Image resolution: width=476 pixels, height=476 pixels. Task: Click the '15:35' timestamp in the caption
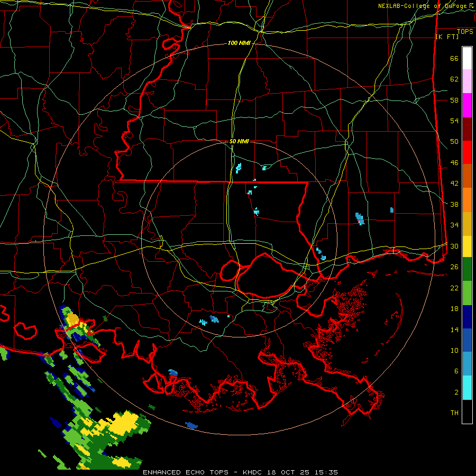[x=326, y=472]
